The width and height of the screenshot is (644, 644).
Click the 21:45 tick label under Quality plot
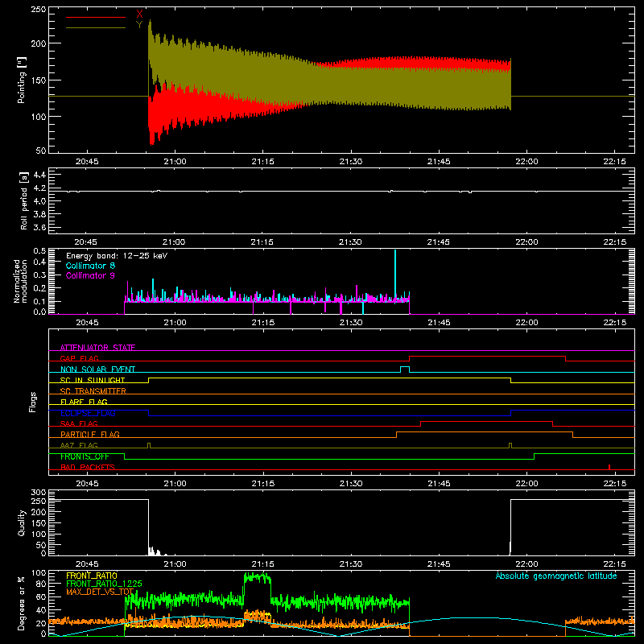[439, 564]
